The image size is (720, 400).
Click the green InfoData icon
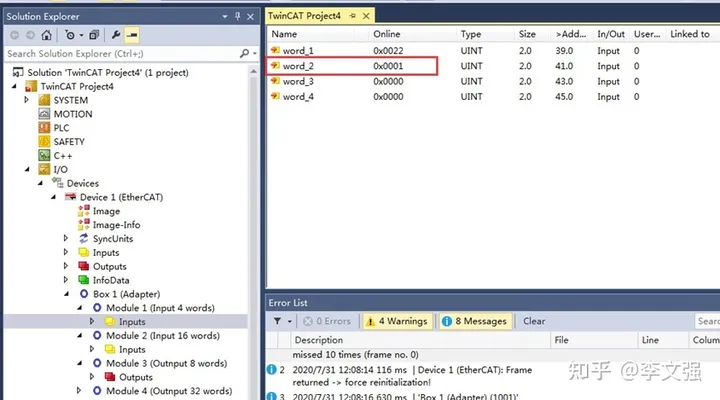click(x=84, y=280)
